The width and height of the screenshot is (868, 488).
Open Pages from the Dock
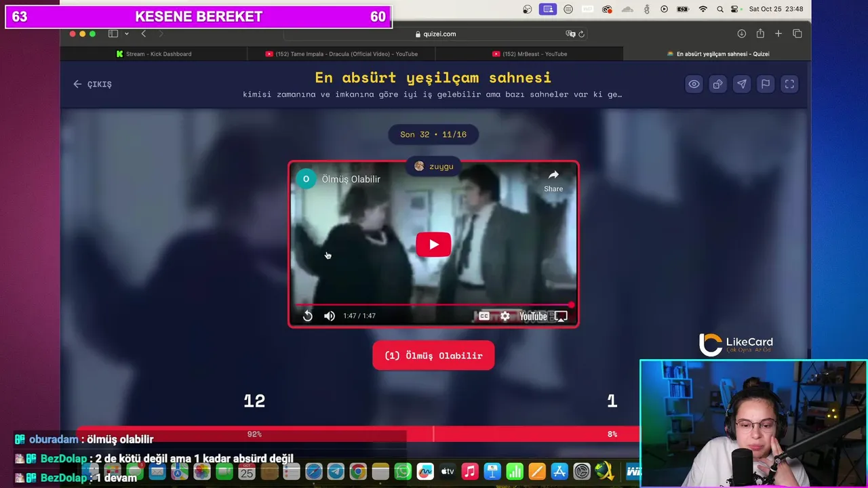coord(537,472)
